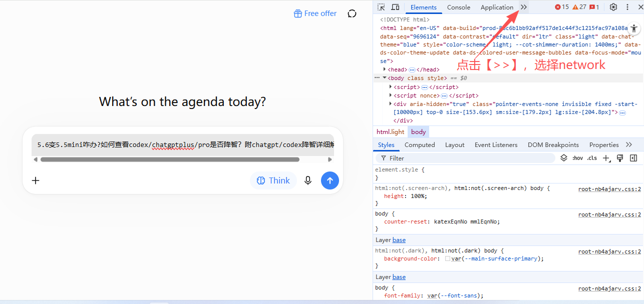Expand the head element node
This screenshot has width=644, height=304.
pyautogui.click(x=385, y=69)
